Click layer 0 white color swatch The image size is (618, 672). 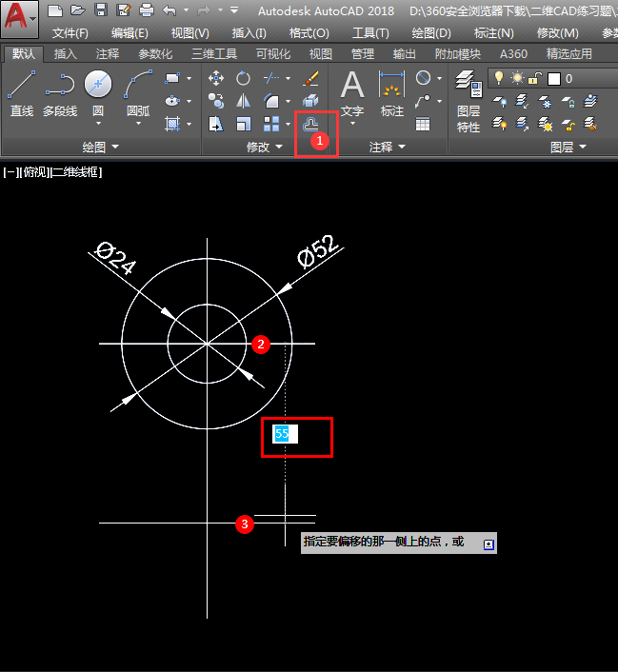tap(554, 79)
